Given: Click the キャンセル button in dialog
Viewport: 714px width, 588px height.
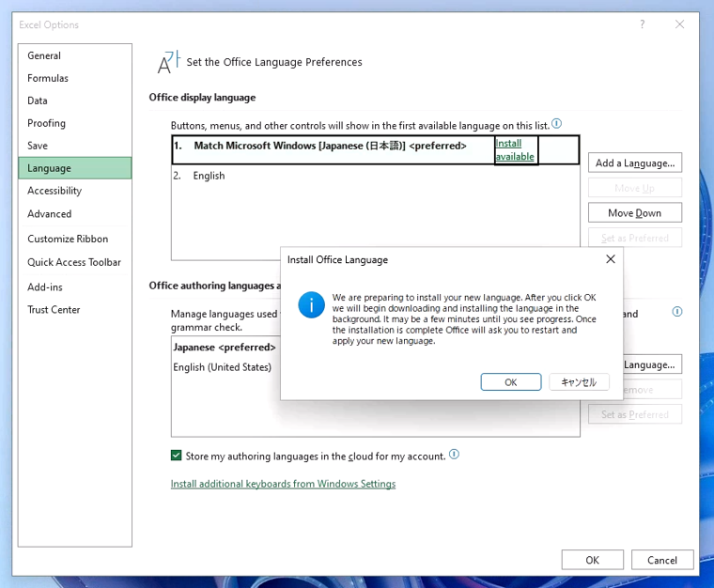Looking at the screenshot, I should pos(580,382).
